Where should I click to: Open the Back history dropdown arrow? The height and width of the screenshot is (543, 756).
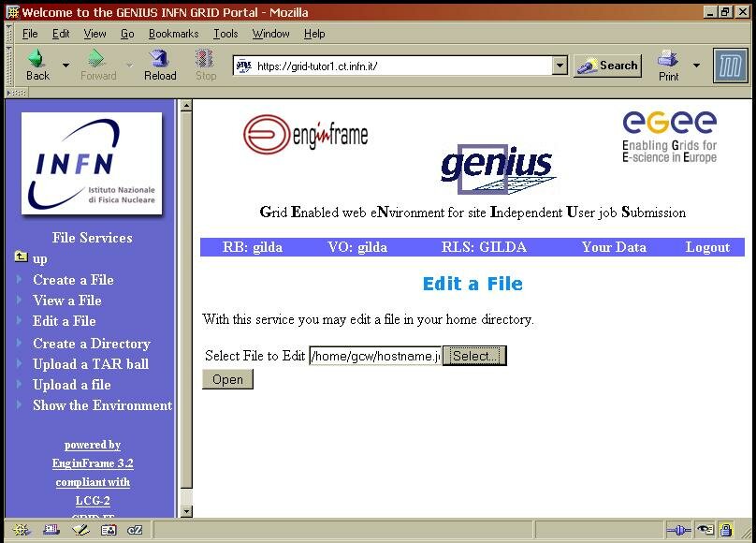[x=66, y=65]
